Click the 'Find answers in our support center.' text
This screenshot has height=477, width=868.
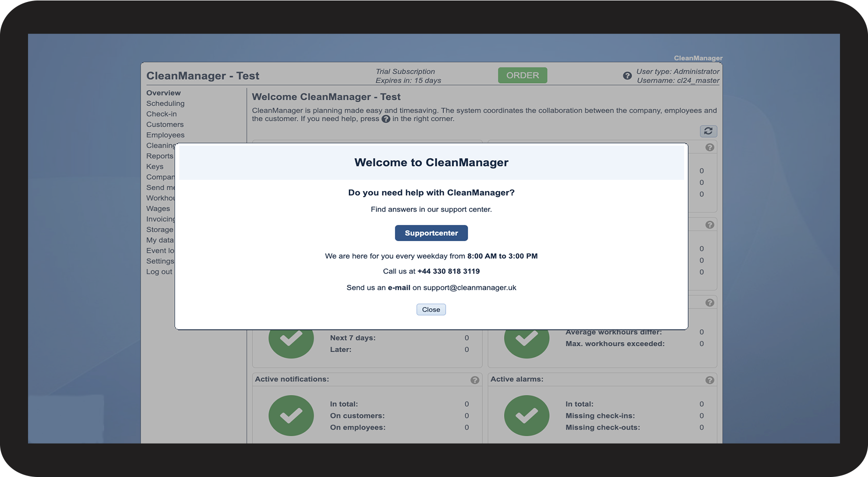pos(431,209)
